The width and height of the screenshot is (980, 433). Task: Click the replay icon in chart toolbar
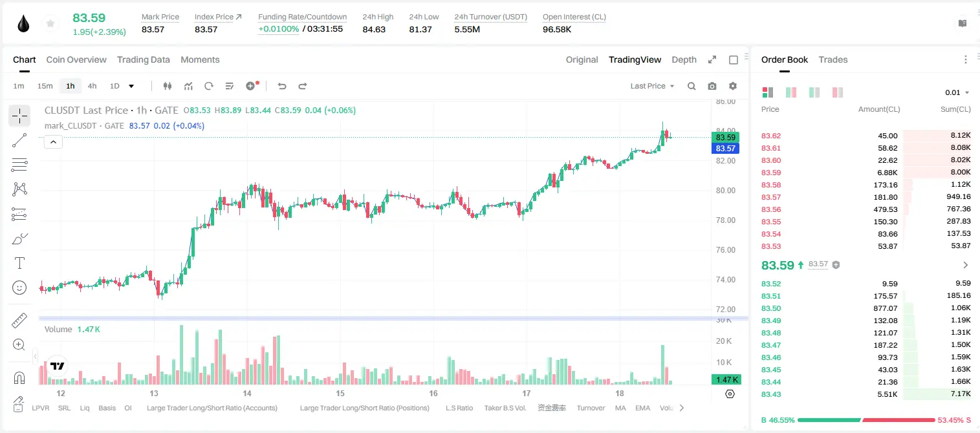pos(209,86)
